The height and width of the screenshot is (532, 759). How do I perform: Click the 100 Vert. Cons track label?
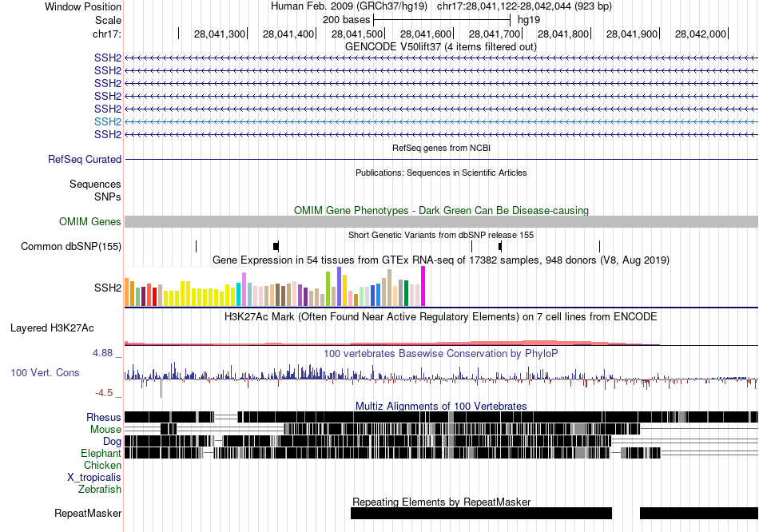point(45,373)
